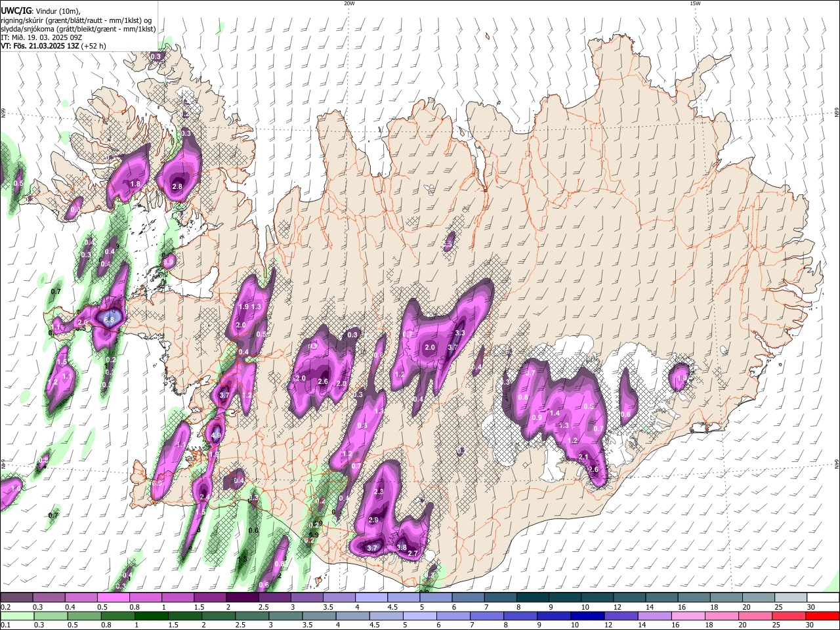
Task: Click the 'UWC/IG: Vindur (10m),' title line
Action: click(x=41, y=10)
